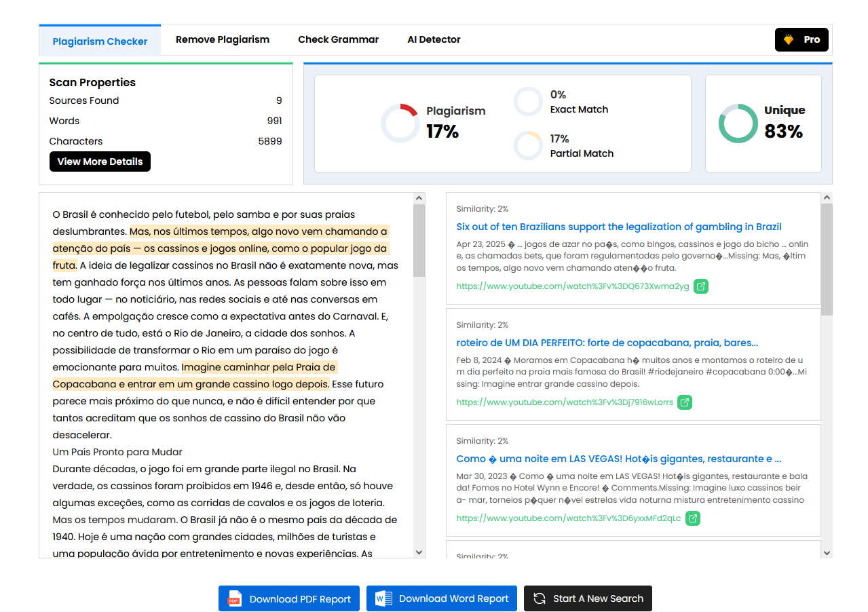The image size is (868, 612).
Task: Open youtube URL ending D6yxxMFd2qLc
Action: (569, 518)
